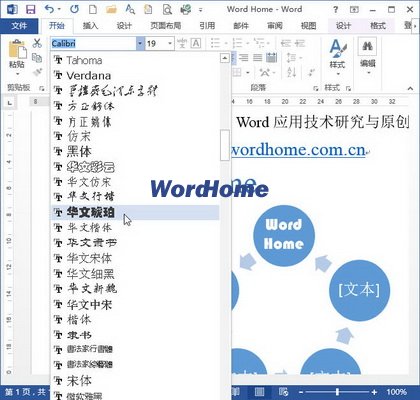
Task: Redo with the repeat arrow icon
Action: [x=74, y=9]
